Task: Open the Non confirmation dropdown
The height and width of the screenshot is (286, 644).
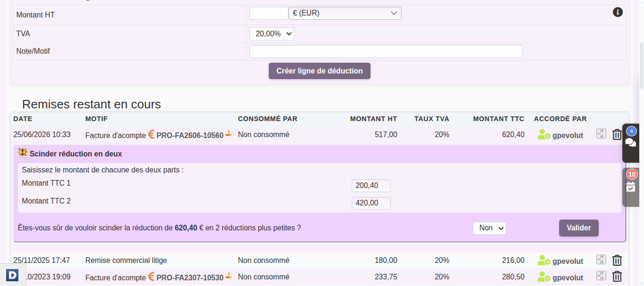Action: 489,228
